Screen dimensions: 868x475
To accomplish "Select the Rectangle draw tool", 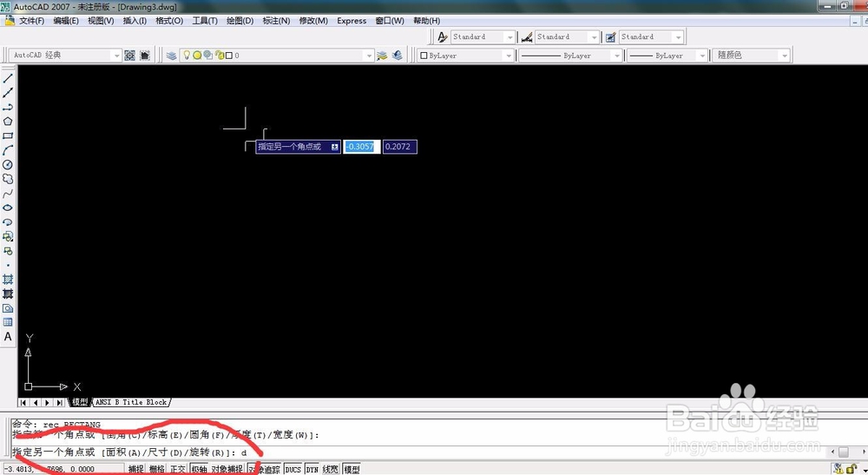I will 8,135.
